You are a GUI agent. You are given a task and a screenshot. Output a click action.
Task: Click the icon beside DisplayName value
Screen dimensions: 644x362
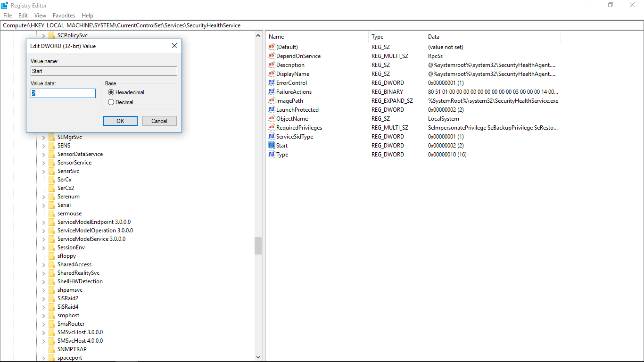pyautogui.click(x=271, y=74)
